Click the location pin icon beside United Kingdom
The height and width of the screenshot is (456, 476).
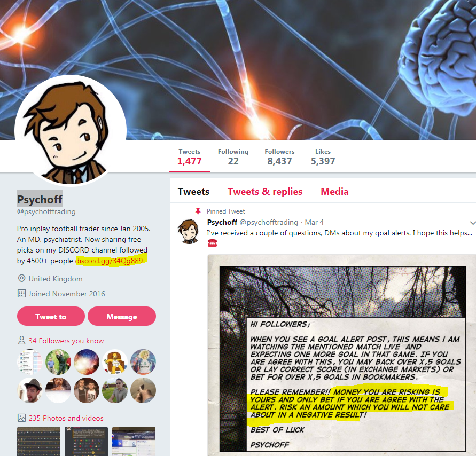click(x=21, y=279)
